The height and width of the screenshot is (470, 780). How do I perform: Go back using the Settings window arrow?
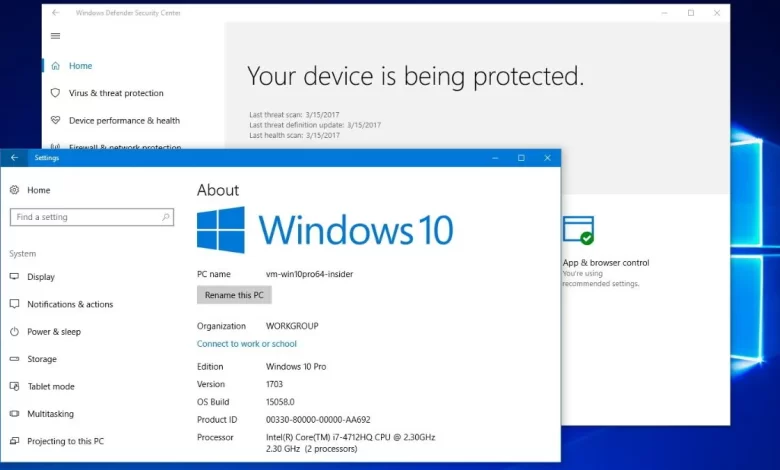pyautogui.click(x=14, y=158)
